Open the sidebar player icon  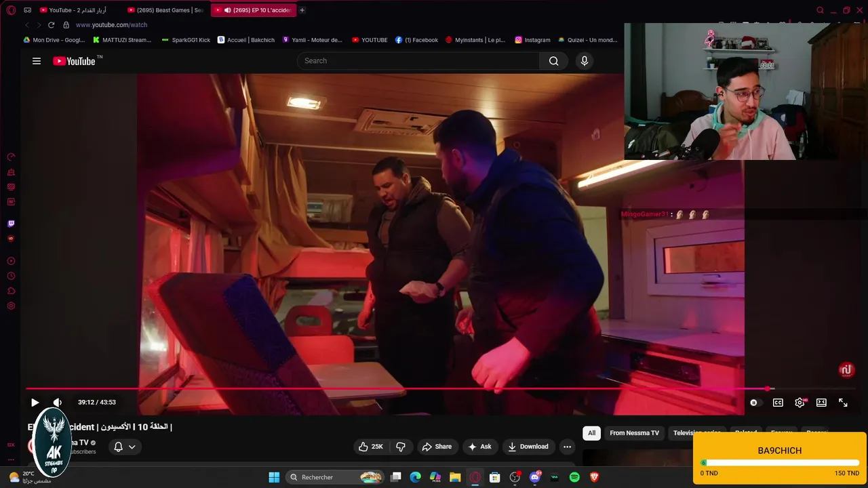11,261
